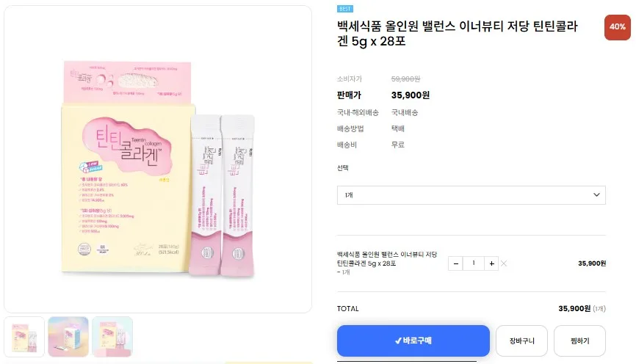Click the BEST label badge
The image size is (636, 364).
(x=344, y=9)
